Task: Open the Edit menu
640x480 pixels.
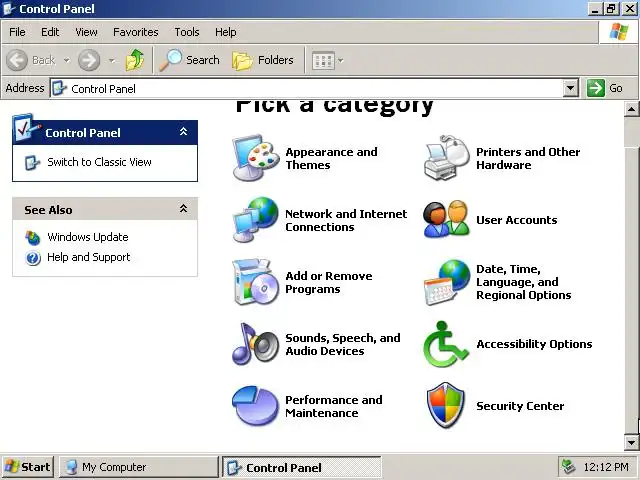Action: point(50,32)
